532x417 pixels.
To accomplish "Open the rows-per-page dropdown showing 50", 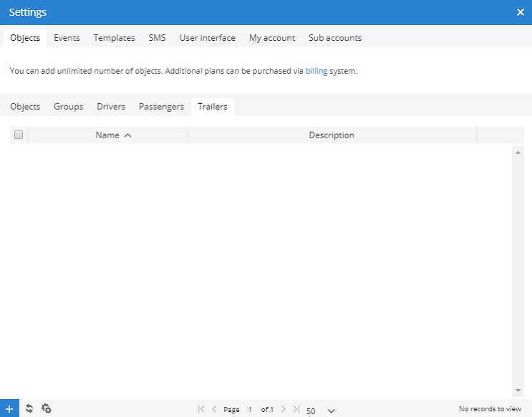I will click(321, 411).
